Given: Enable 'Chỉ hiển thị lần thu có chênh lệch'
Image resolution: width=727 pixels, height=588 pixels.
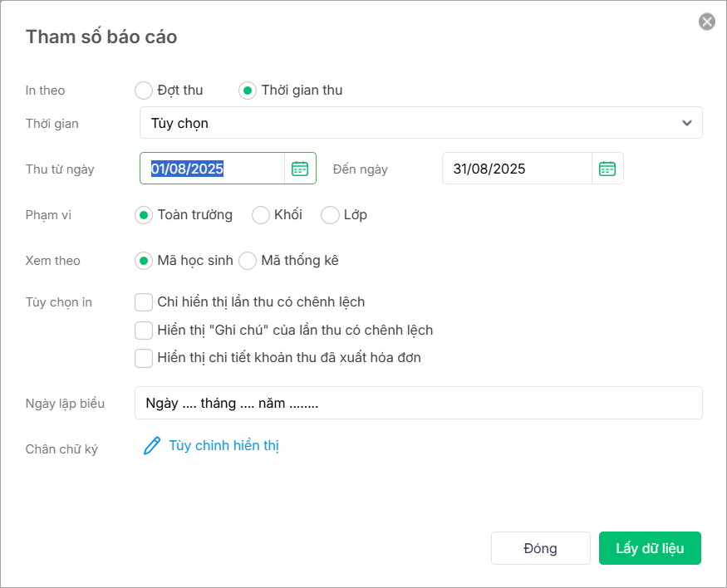Looking at the screenshot, I should point(144,301).
